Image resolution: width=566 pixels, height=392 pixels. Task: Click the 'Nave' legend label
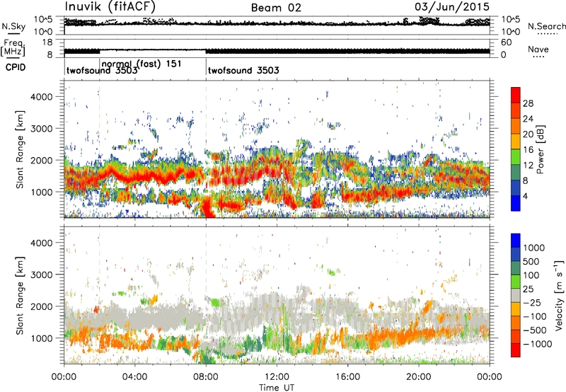click(538, 50)
